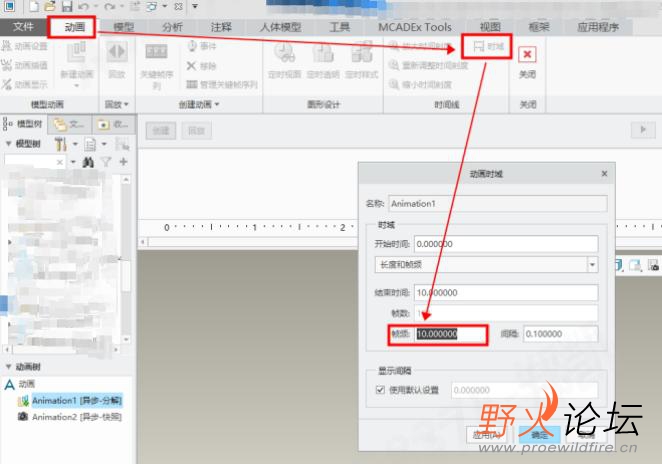Viewport: 662px width, 464px height.
Task: Click the plus icon beside the filter
Action: tap(123, 162)
